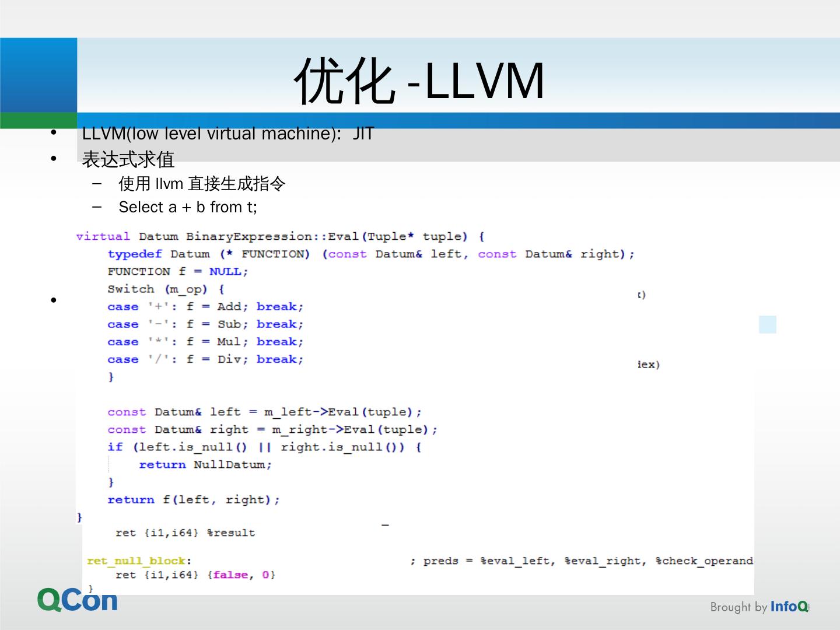Click the ret_null_block: label

click(x=139, y=561)
